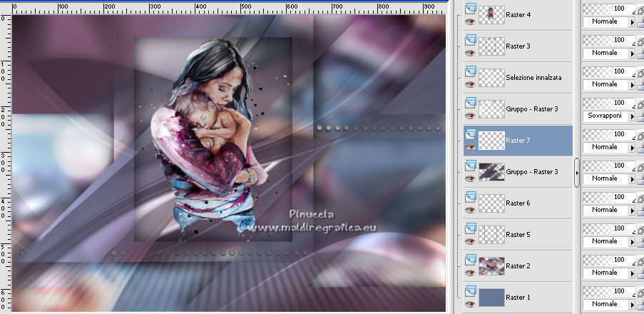This screenshot has width=644, height=314.
Task: Click layer type icon of striped-thumbnail Gruppo - Raster 3
Action: (471, 166)
